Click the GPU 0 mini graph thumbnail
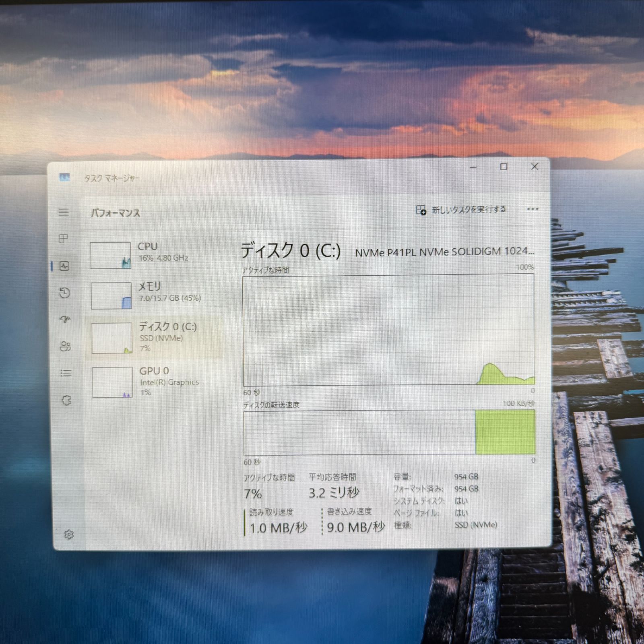 click(112, 382)
